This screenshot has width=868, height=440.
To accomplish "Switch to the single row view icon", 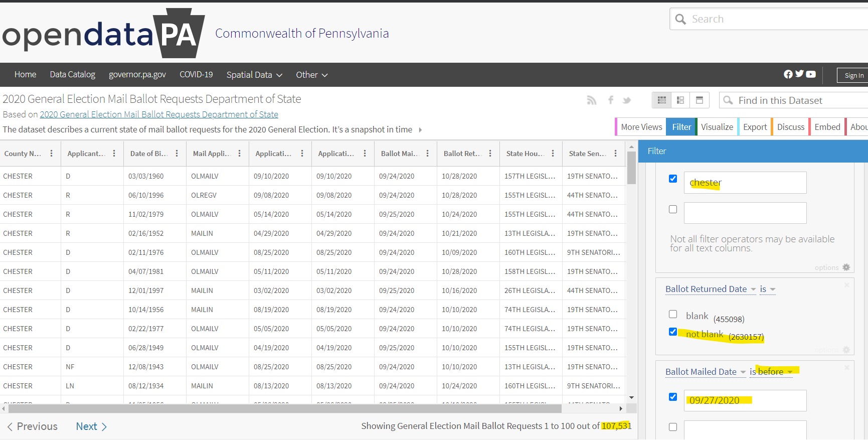I will [x=700, y=100].
